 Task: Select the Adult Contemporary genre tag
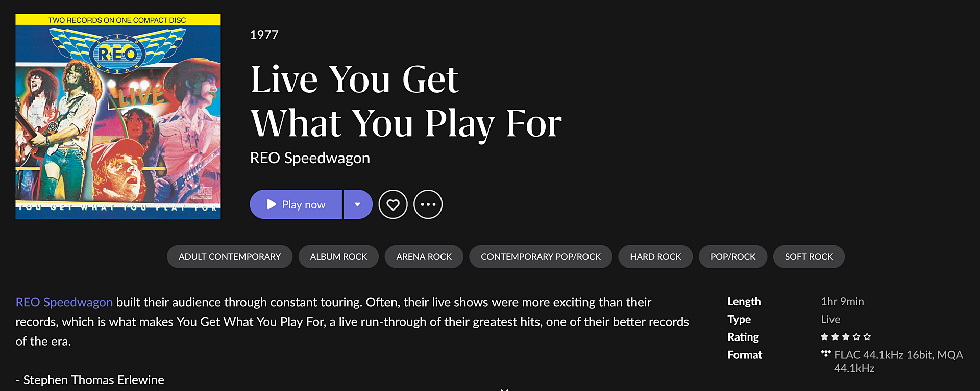click(x=230, y=256)
